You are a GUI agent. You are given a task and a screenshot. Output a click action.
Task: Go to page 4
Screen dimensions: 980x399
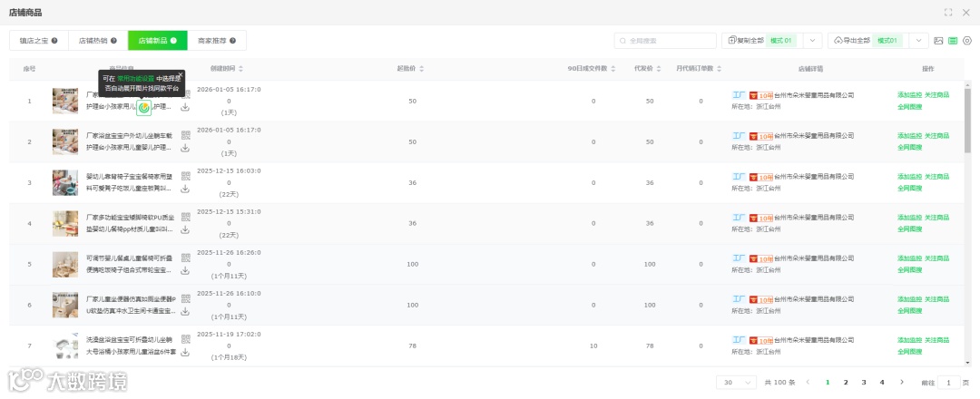click(x=882, y=382)
